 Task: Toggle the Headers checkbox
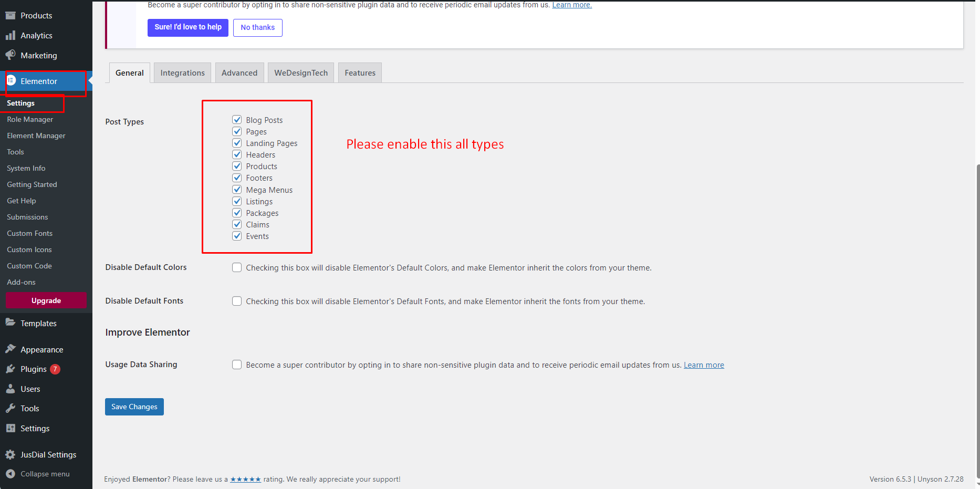pos(237,154)
